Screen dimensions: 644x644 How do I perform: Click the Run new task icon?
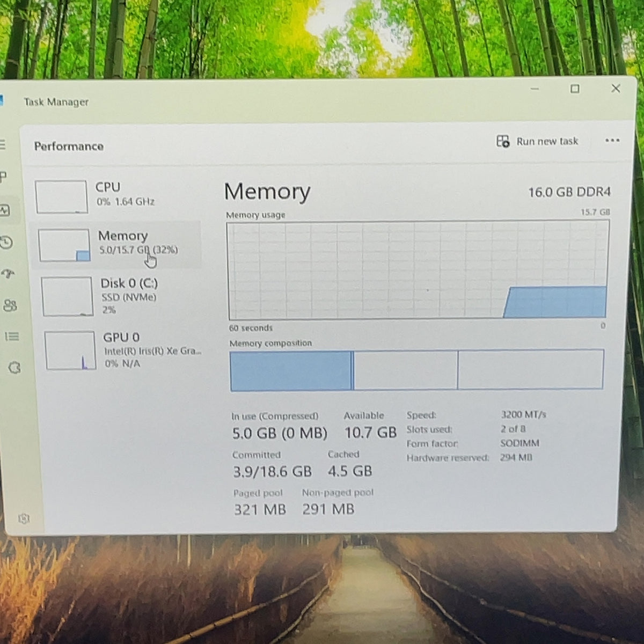[503, 141]
